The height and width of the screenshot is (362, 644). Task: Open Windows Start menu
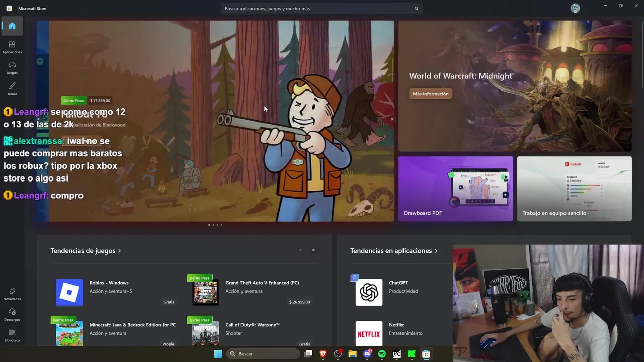click(218, 354)
